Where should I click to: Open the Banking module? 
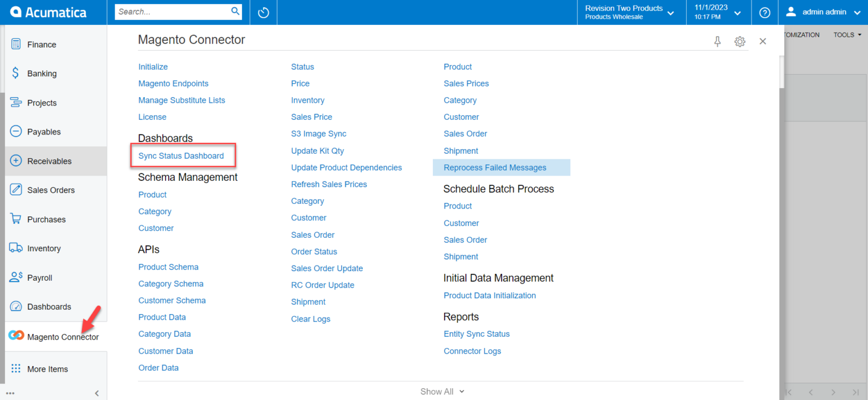42,73
